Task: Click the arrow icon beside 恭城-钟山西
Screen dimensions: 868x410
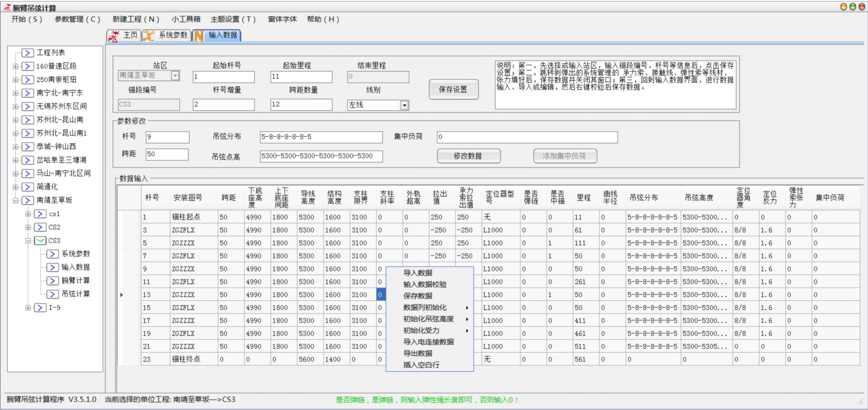Action: pyautogui.click(x=28, y=146)
